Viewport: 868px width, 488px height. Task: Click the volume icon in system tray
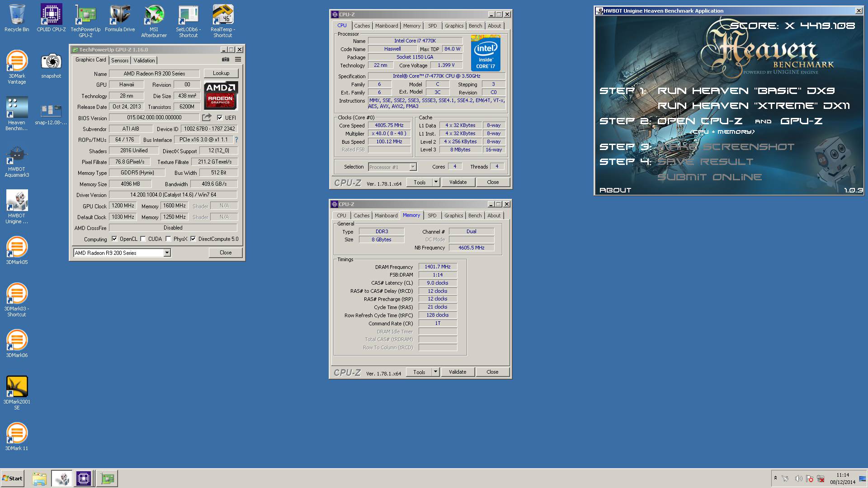(798, 479)
